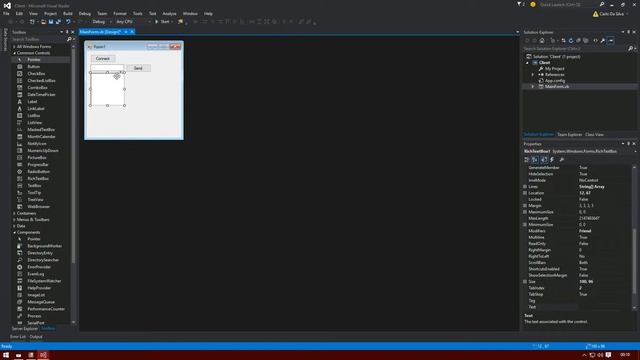Choose the ListBox control in Toolbox
The image size is (640, 360).
coord(33,116)
